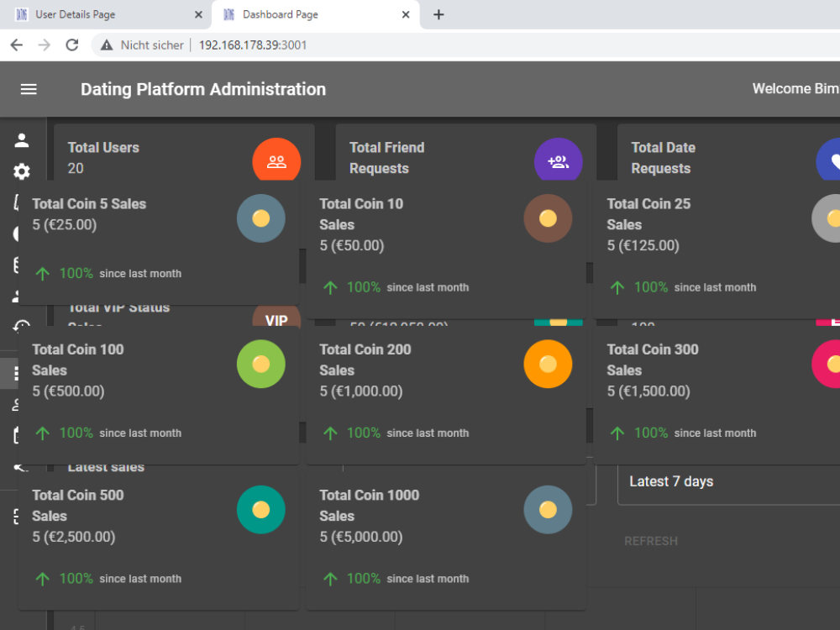Click the Total Coin 1000 Sales title
Screen dimensions: 840x630
coord(369,505)
